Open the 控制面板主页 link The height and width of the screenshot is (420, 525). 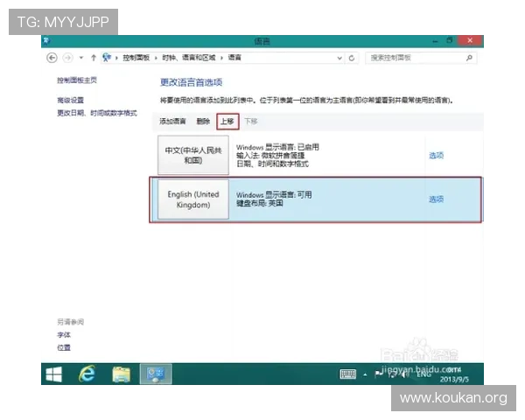coord(77,80)
